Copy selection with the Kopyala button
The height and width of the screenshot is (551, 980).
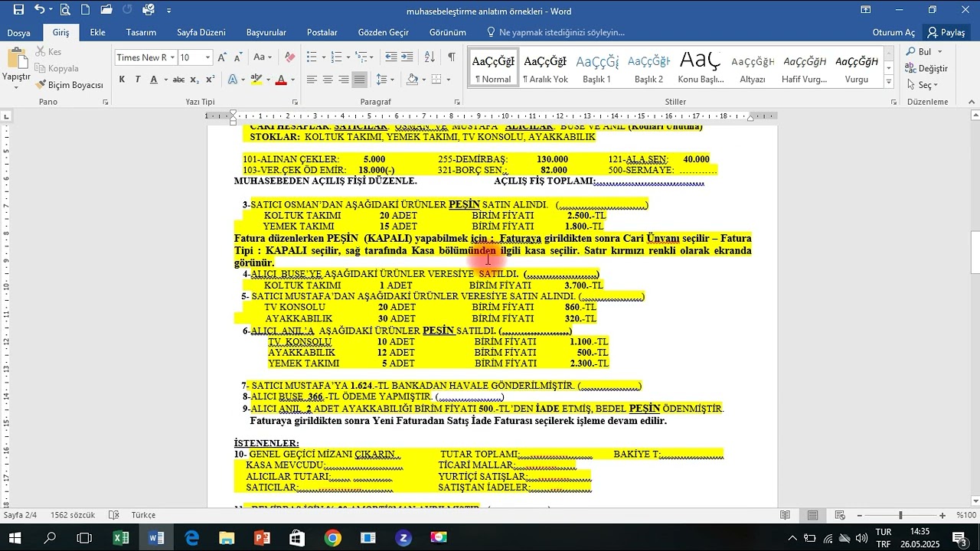point(57,68)
